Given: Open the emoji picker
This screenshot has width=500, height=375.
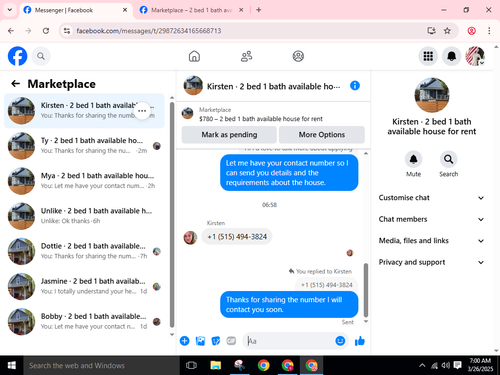Looking at the screenshot, I should coord(340,341).
